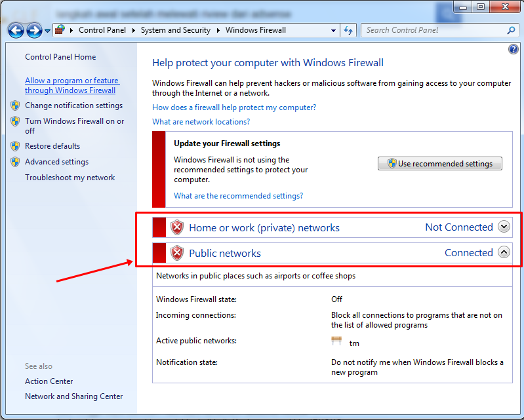Go to Control Panel breadcrumb
The width and height of the screenshot is (524, 420).
click(x=102, y=30)
